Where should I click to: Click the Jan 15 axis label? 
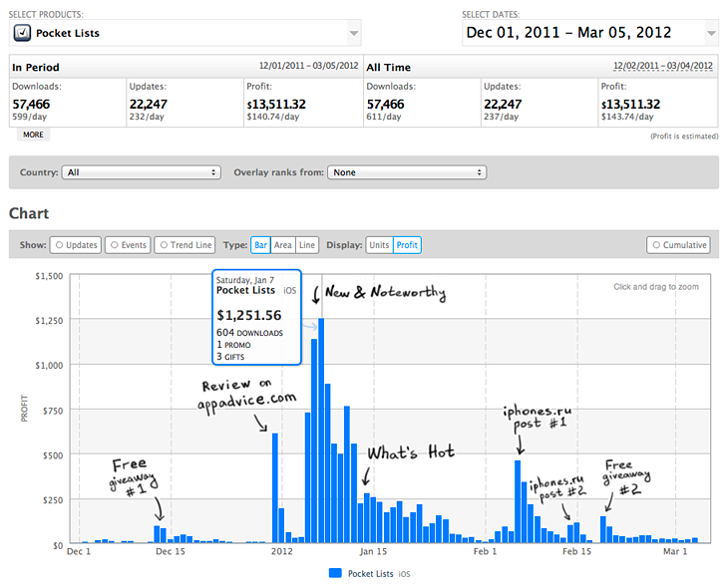pos(373,551)
